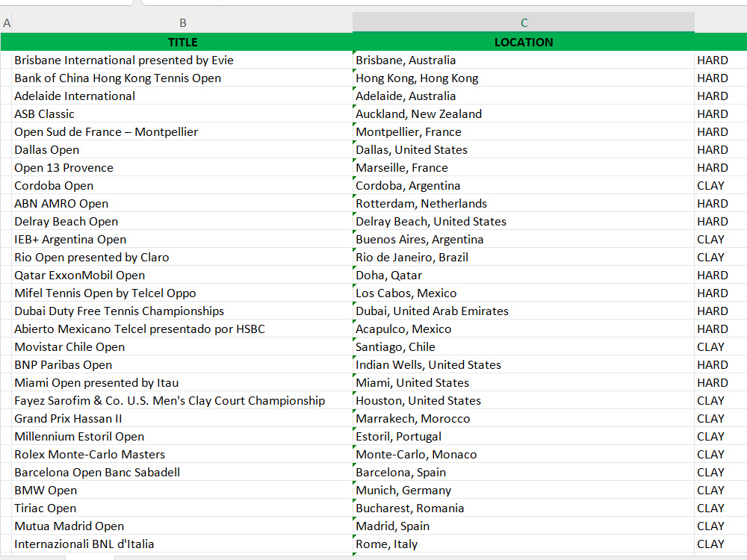Image resolution: width=747 pixels, height=560 pixels.
Task: Select 'Mifel Tennis Open by Telcel Oppo' cell
Action: [182, 293]
